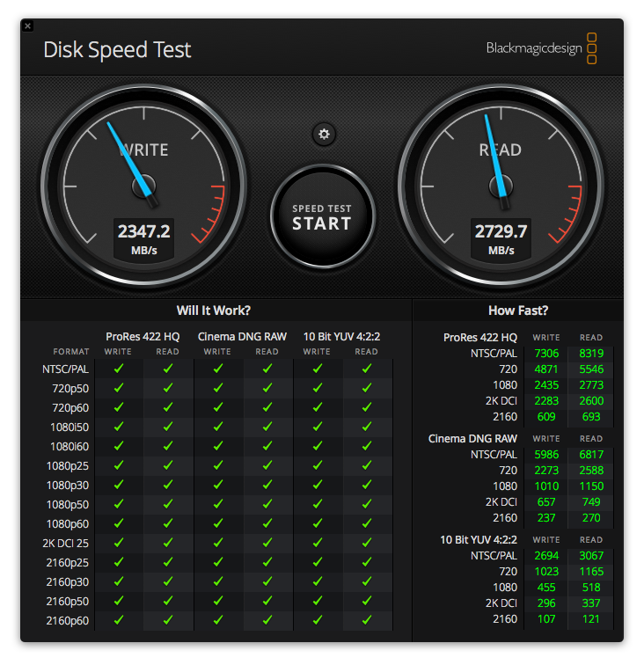
Task: Select the Will It Work? heading
Action: coord(214,311)
